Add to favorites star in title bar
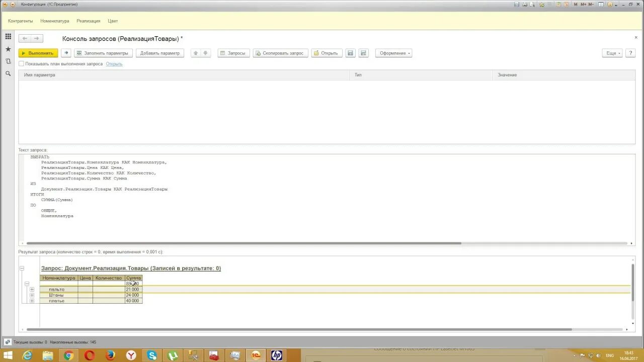Viewport: 644px width, 362px height. coord(543,4)
